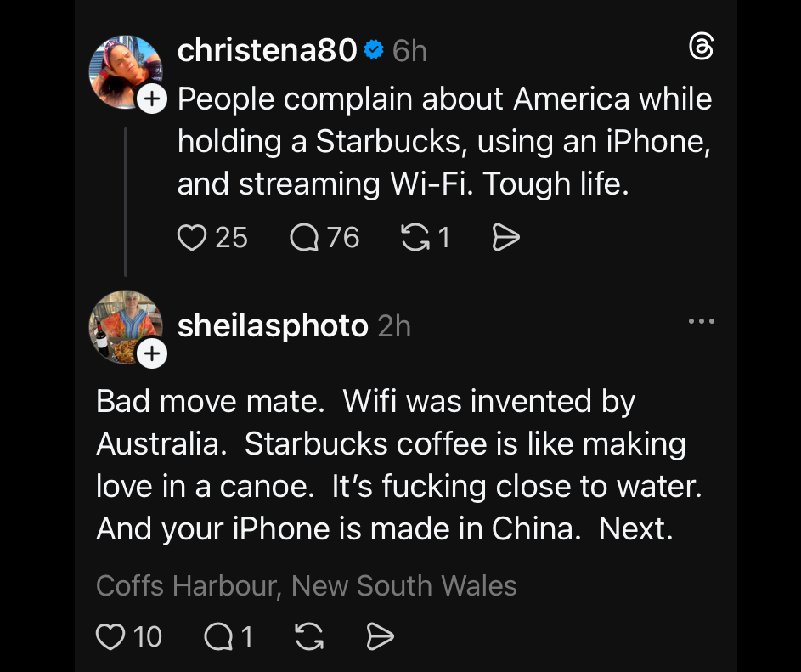Open christena80's profile from username
The image size is (801, 672).
point(267,51)
